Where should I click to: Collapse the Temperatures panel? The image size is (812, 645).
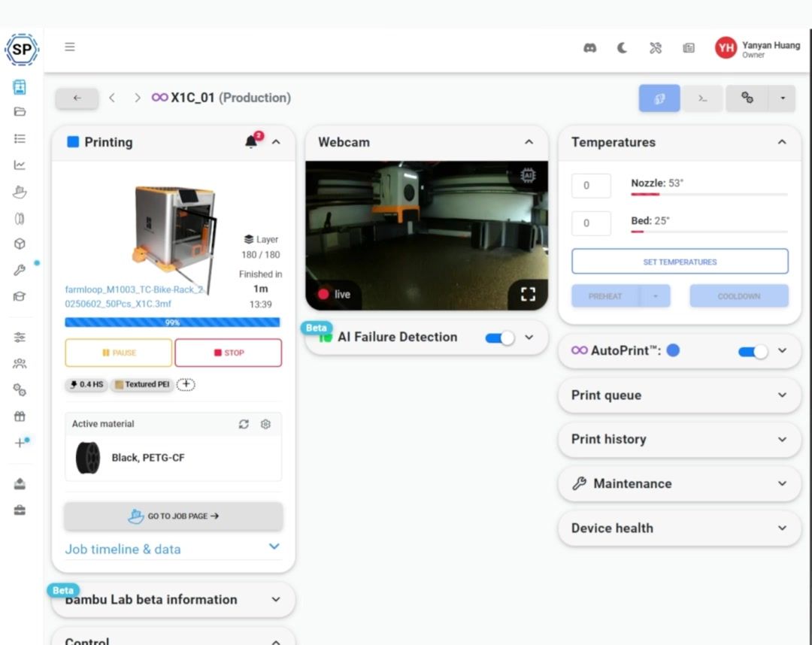point(782,142)
